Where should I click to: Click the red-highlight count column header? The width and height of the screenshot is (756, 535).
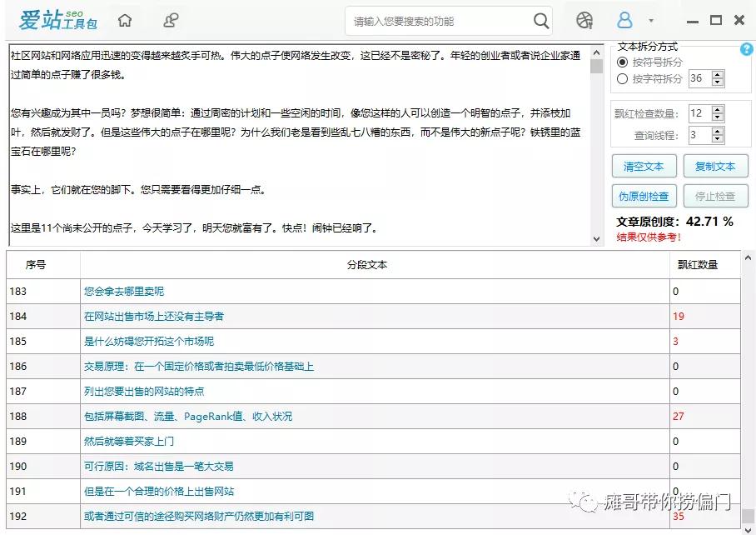[x=697, y=265]
